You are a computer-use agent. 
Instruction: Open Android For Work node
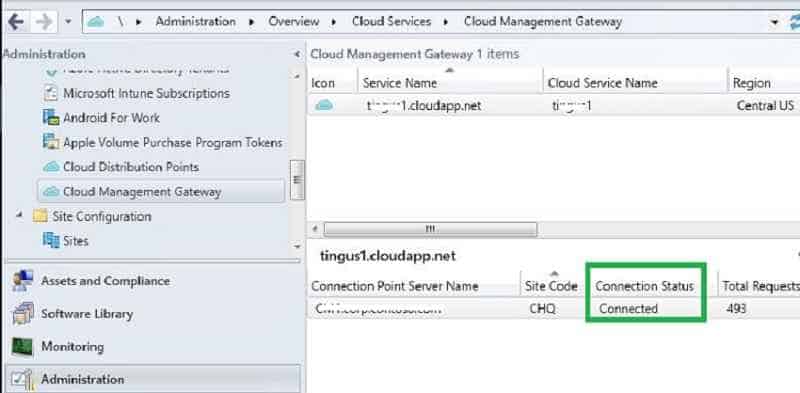coord(111,118)
